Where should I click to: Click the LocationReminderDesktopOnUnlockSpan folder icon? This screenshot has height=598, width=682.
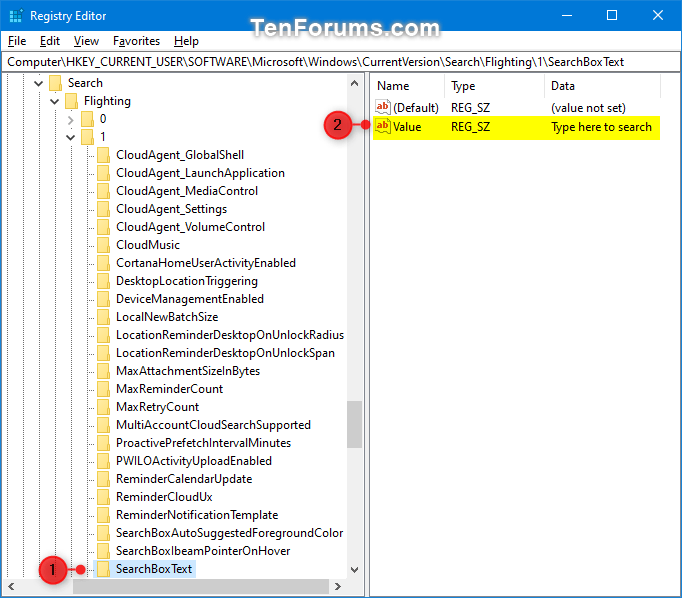(104, 353)
